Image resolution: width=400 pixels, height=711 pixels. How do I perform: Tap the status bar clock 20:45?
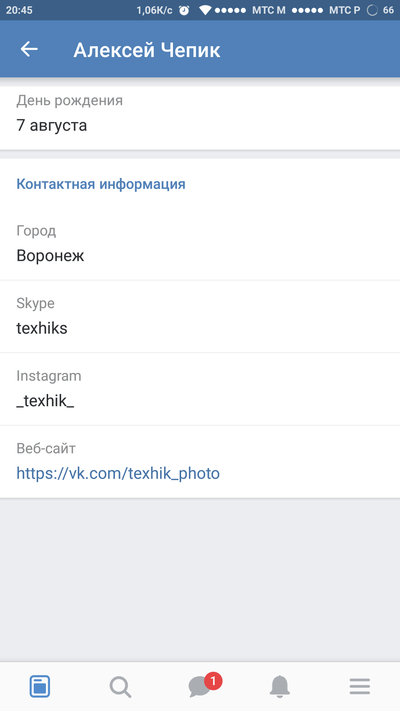coord(19,10)
